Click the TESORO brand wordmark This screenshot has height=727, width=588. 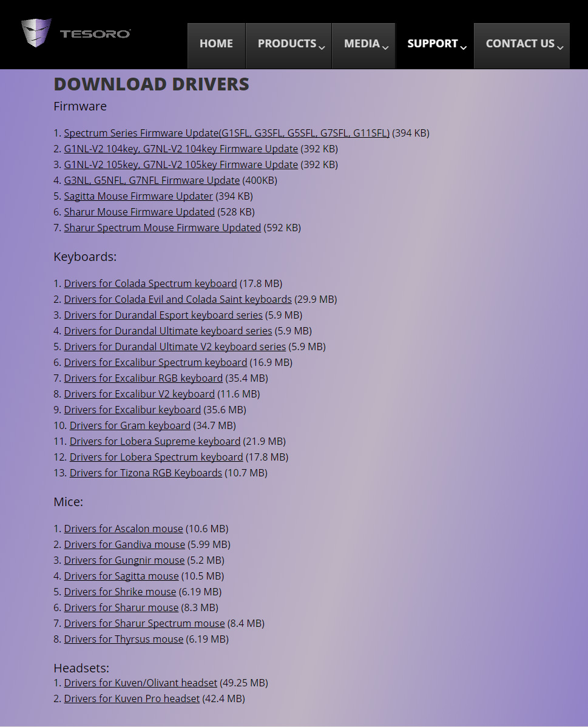click(x=95, y=34)
